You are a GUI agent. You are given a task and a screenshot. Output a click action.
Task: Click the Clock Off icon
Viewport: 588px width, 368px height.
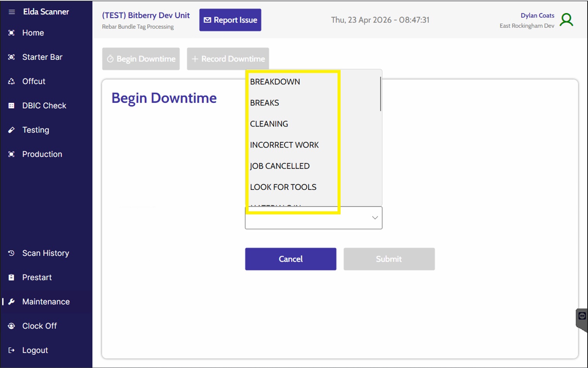[x=11, y=326]
